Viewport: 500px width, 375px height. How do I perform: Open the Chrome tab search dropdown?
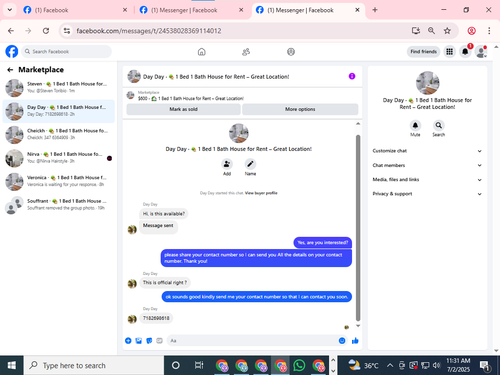tap(10, 10)
